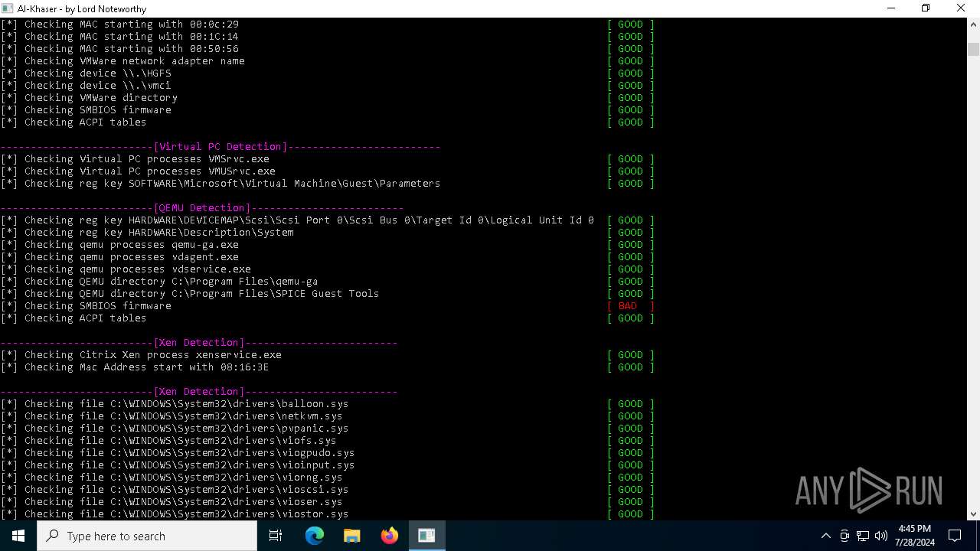Image resolution: width=980 pixels, height=551 pixels.
Task: Restore down the Al-Khaser window
Action: point(926,8)
